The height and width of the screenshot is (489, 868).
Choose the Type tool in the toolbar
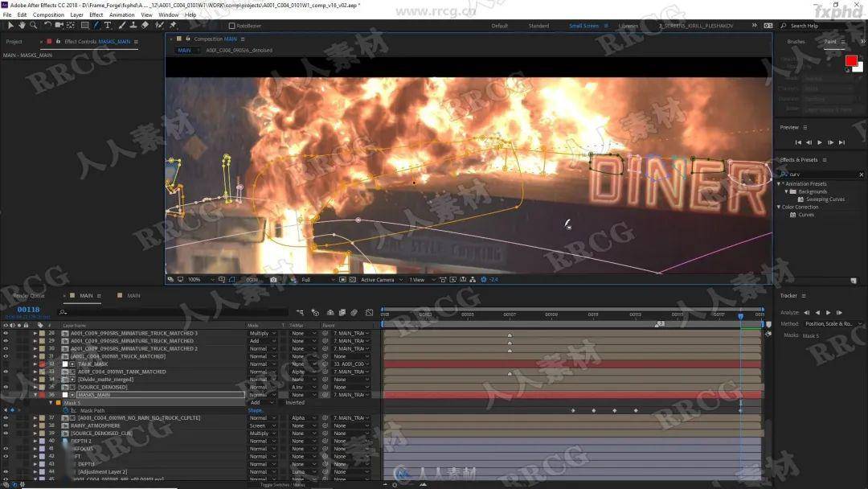pyautogui.click(x=108, y=25)
